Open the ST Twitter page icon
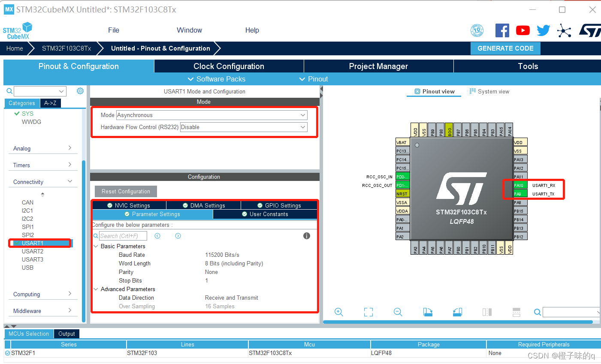The width and height of the screenshot is (601, 364). pos(543,30)
